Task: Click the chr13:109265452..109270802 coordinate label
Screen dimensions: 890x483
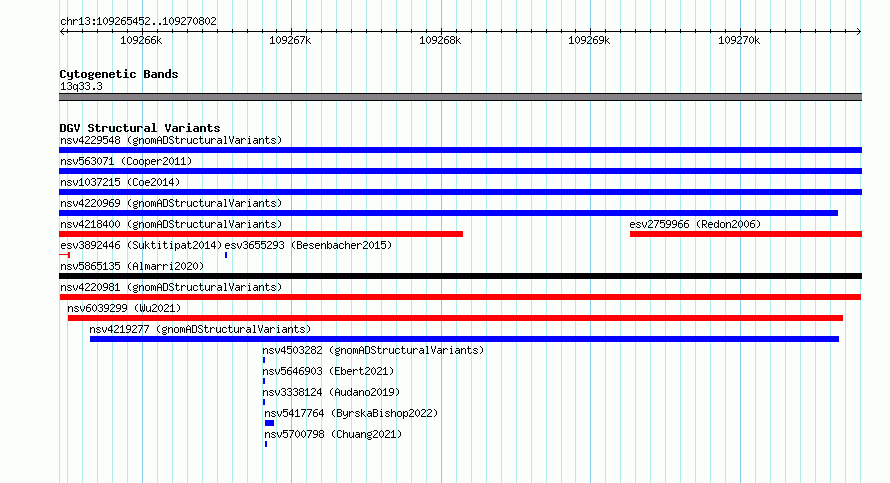Action: click(x=138, y=22)
